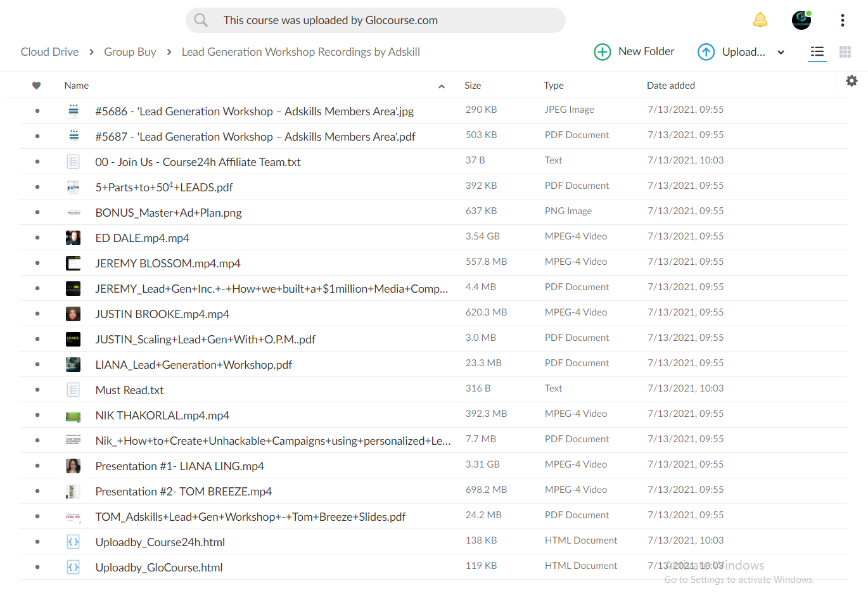The height and width of the screenshot is (593, 868).
Task: Toggle favorite dot for ED DALE.mp4
Action: click(37, 238)
